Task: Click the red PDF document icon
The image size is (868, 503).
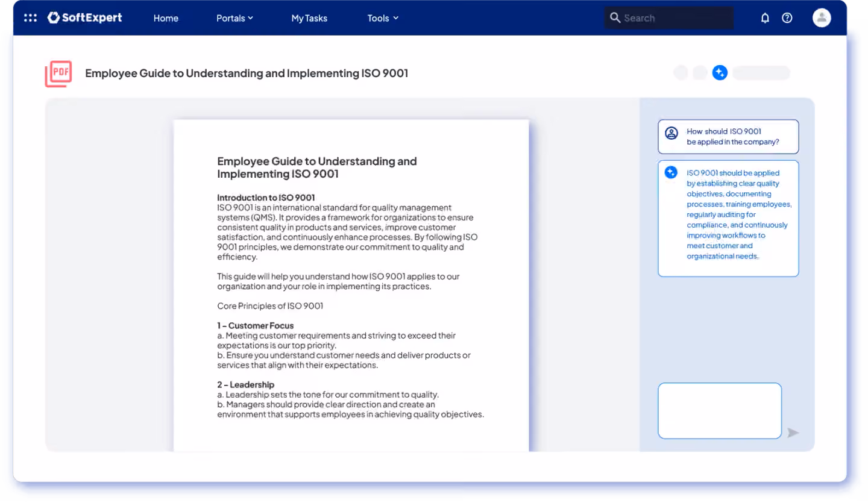Action: click(58, 73)
